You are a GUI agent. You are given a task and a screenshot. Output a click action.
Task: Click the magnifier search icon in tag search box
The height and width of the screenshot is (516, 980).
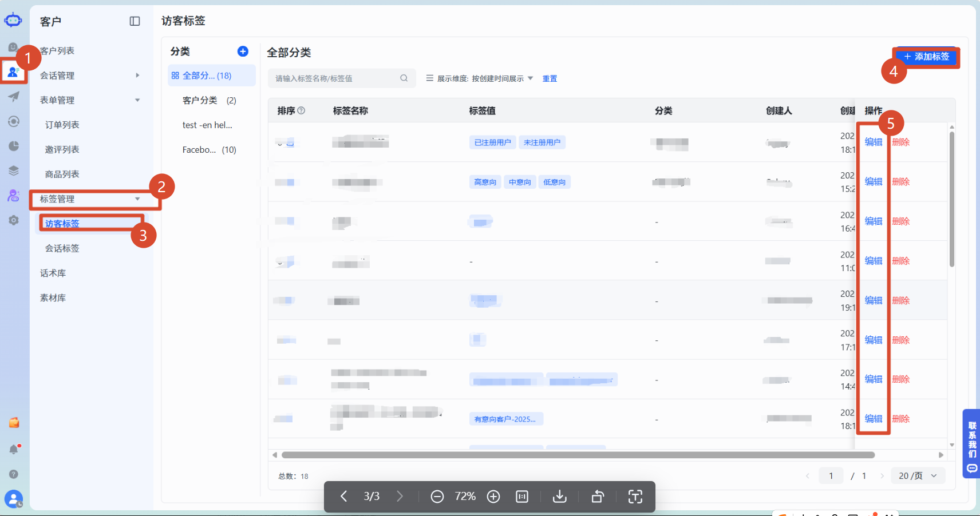(x=404, y=78)
